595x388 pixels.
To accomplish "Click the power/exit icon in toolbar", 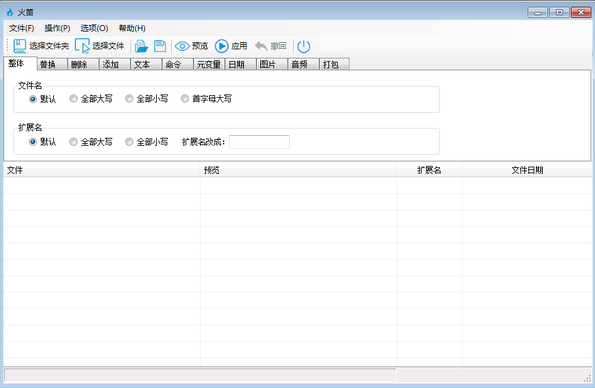I will [304, 46].
